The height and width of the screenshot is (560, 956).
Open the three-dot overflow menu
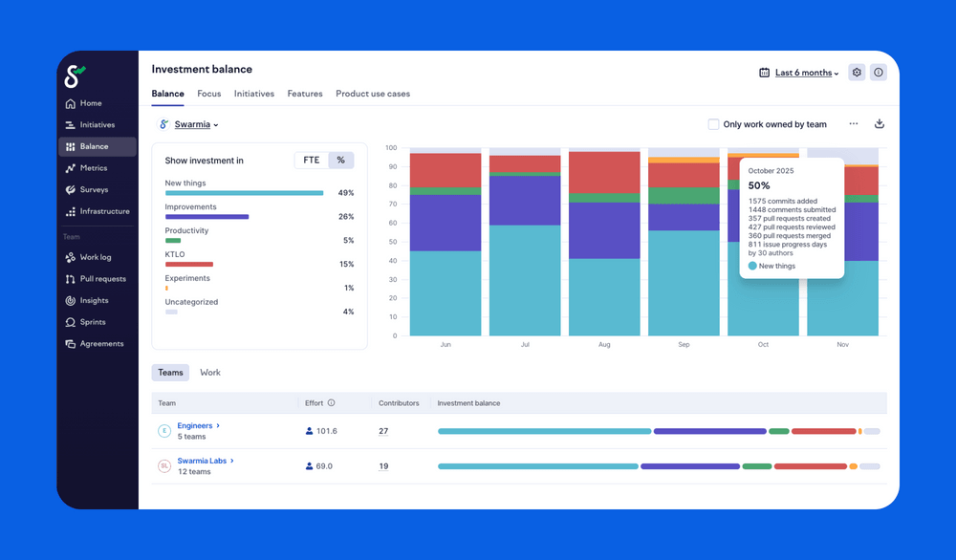[x=853, y=123]
